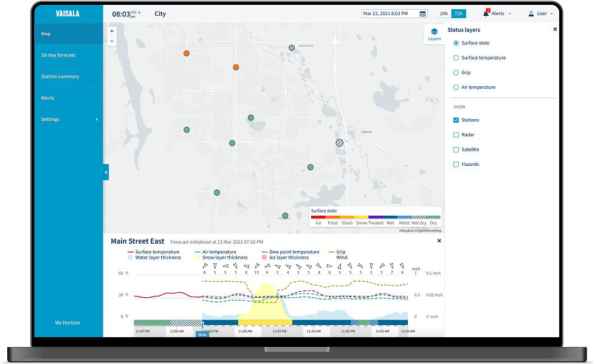This screenshot has width=595, height=364.
Task: Click the Now marker on the forecast timeline
Action: tap(202, 334)
